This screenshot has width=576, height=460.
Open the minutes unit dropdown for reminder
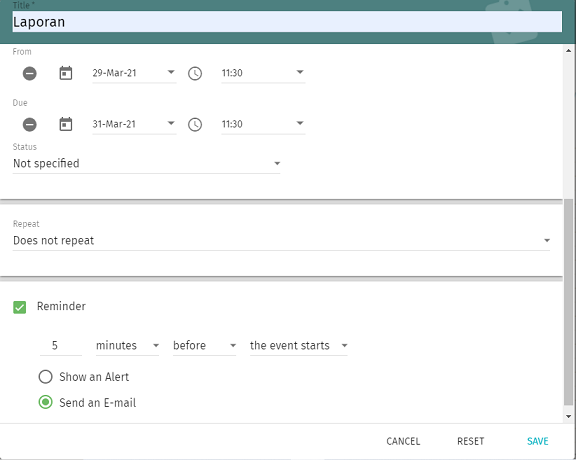[127, 346]
